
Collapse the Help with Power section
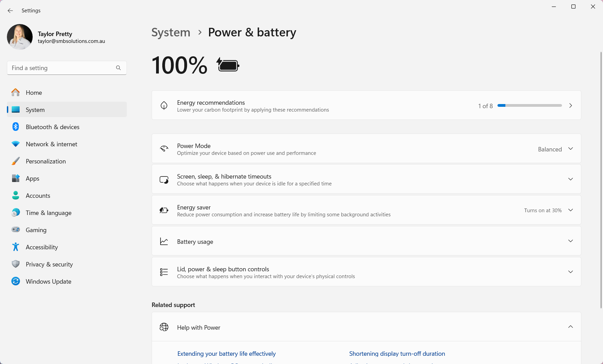pyautogui.click(x=570, y=327)
